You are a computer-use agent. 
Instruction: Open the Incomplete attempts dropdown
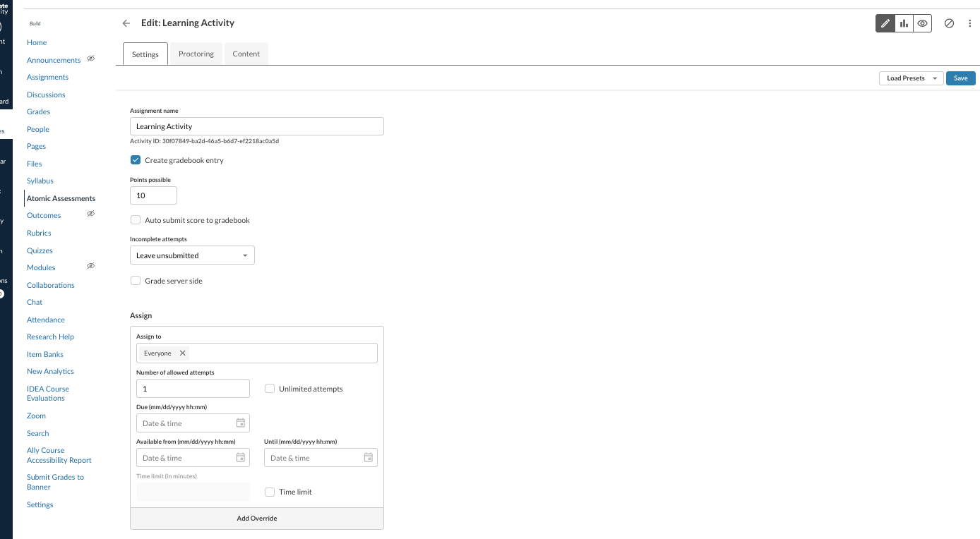[x=191, y=255]
